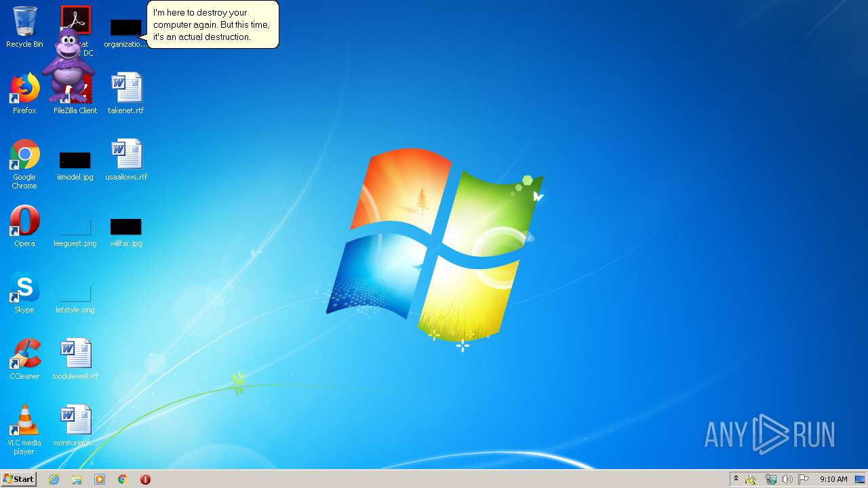Show hidden system tray icons
Image resolution: width=868 pixels, height=488 pixels.
pyautogui.click(x=736, y=479)
